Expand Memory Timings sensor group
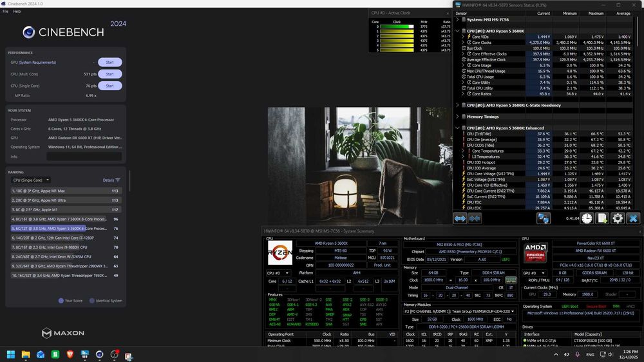 (x=457, y=117)
